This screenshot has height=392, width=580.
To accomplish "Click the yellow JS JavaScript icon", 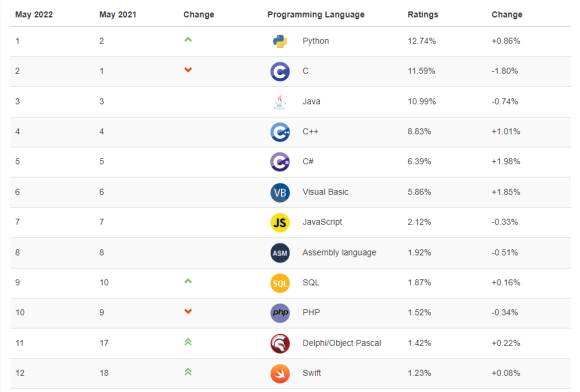I will click(x=280, y=223).
